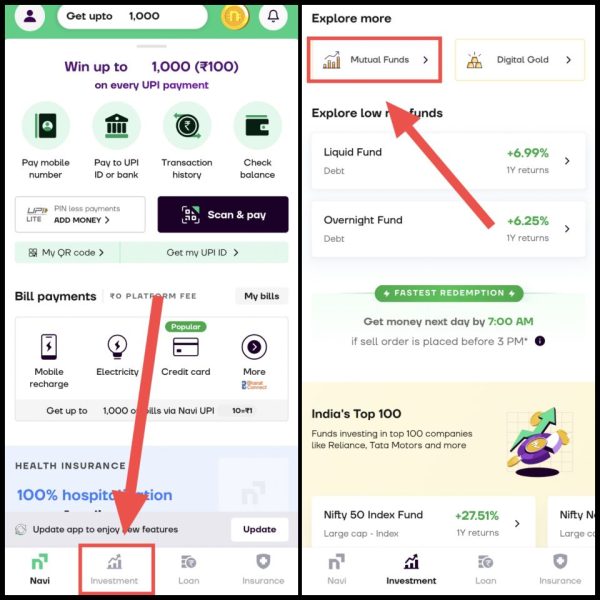Open the Mutual Funds chevron card
Screen dimensions: 600x600
375,60
